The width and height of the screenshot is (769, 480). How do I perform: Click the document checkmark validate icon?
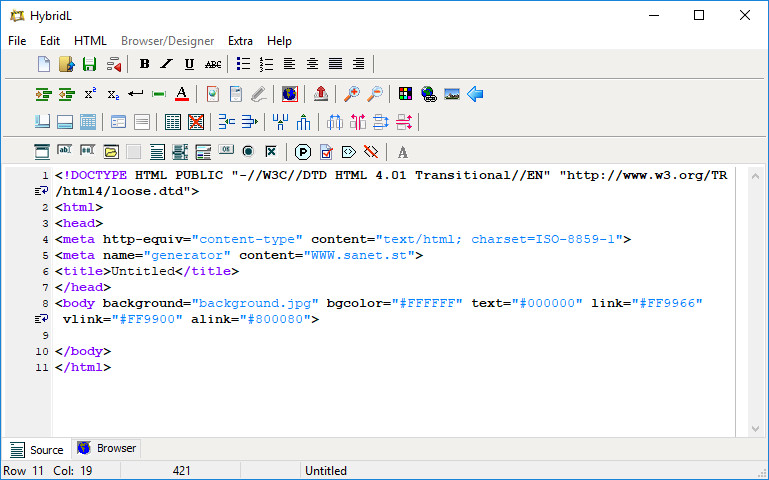pyautogui.click(x=326, y=152)
